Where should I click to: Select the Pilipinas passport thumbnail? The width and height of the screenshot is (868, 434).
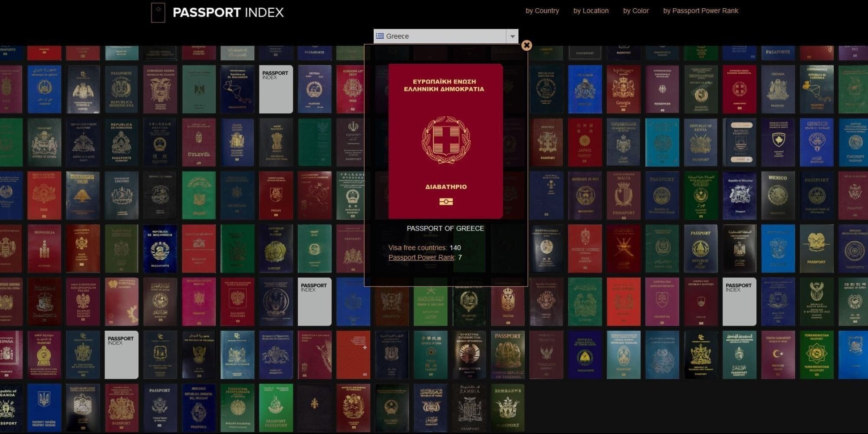coord(44,302)
